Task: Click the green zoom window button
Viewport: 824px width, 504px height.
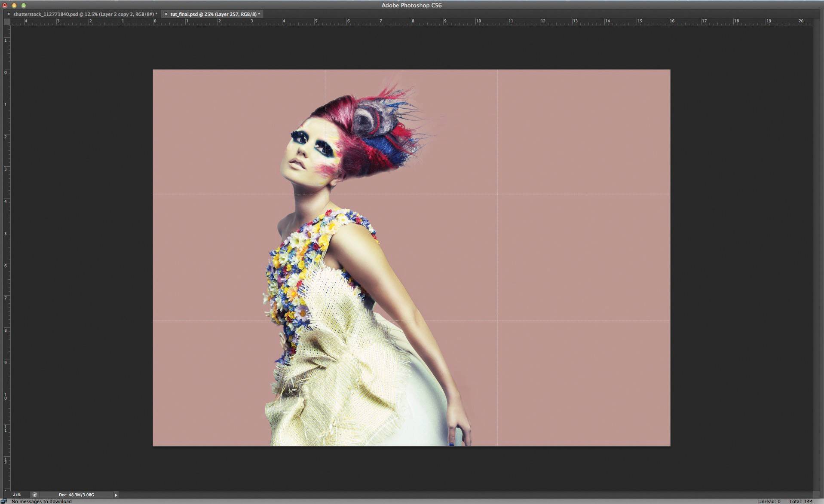Action: (24, 5)
